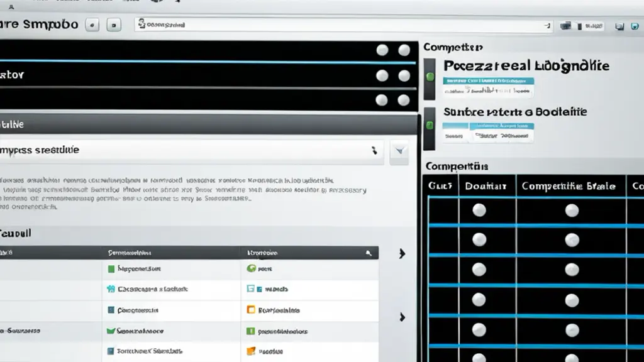The image size is (644, 362).
Task: Click the dark section header bar above the filter field
Action: [x=209, y=124]
